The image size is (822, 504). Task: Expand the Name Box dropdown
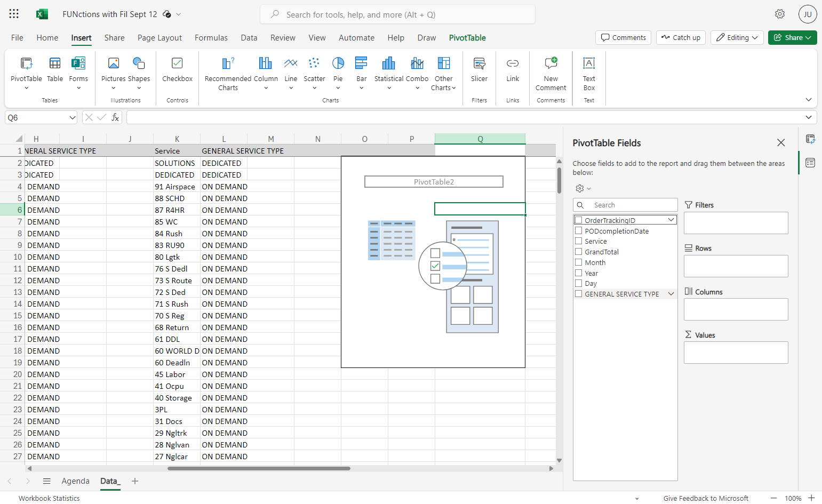click(x=73, y=117)
